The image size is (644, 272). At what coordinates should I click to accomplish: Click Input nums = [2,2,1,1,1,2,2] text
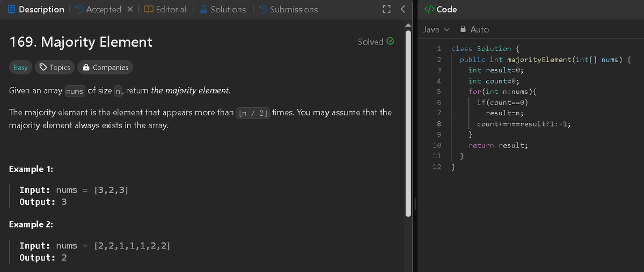click(95, 246)
